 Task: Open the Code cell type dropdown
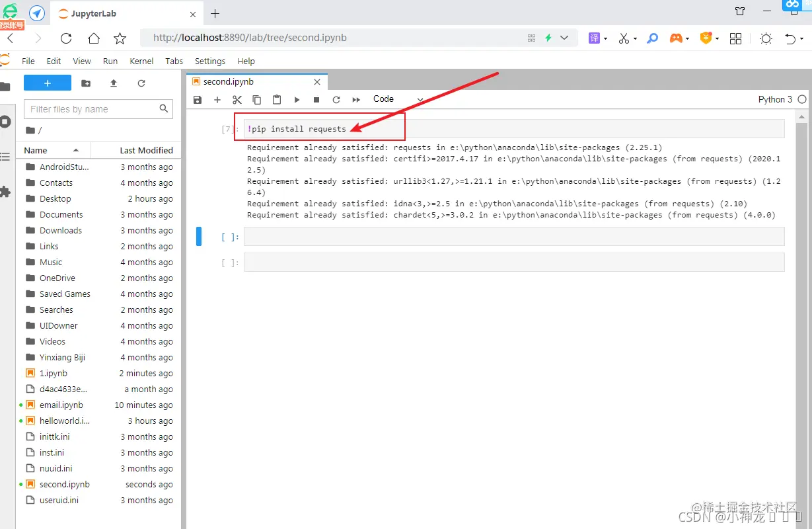pyautogui.click(x=398, y=99)
